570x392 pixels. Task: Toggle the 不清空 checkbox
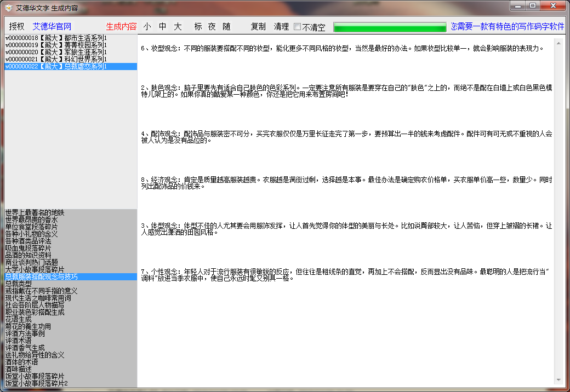309,27
